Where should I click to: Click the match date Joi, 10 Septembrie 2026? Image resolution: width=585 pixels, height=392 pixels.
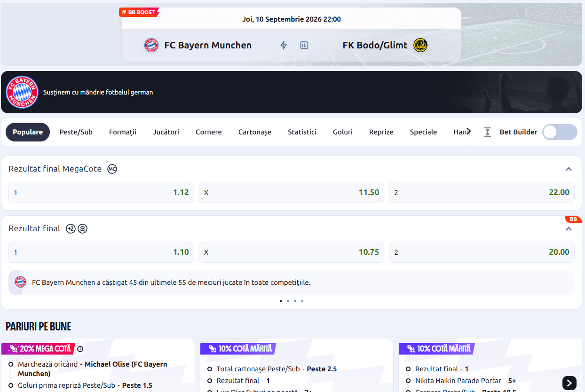[292, 19]
